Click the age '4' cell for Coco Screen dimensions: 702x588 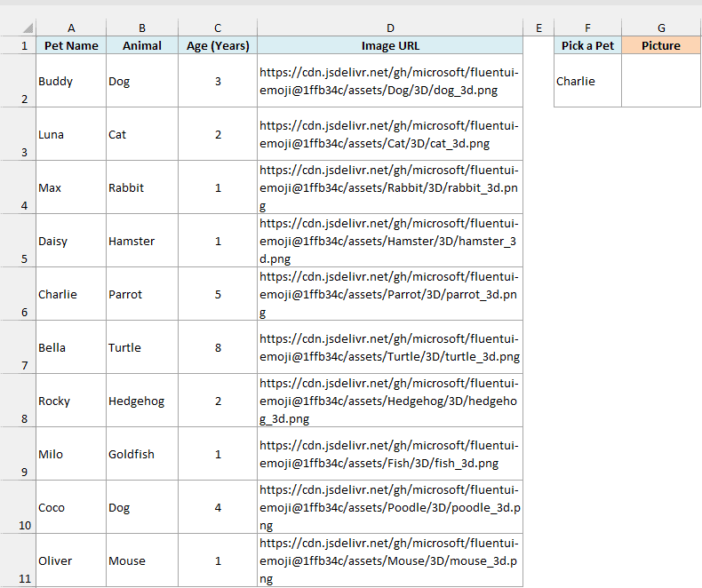(x=218, y=506)
